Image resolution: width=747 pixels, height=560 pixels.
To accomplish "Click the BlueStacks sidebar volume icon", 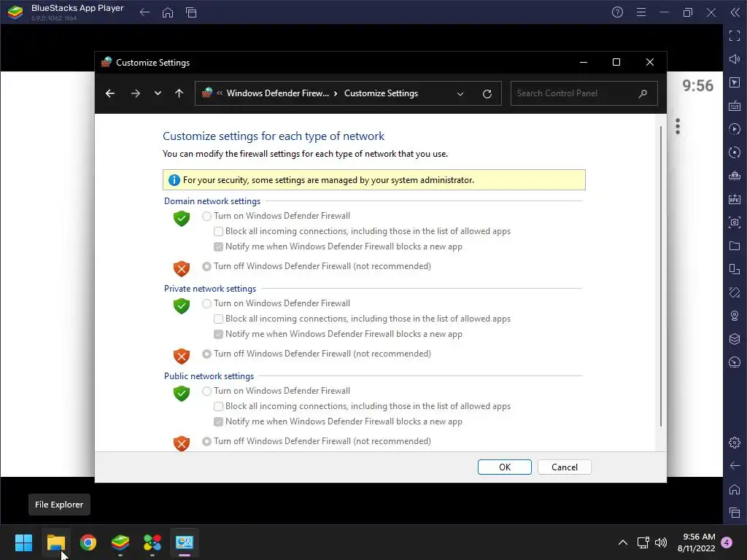I will click(735, 59).
